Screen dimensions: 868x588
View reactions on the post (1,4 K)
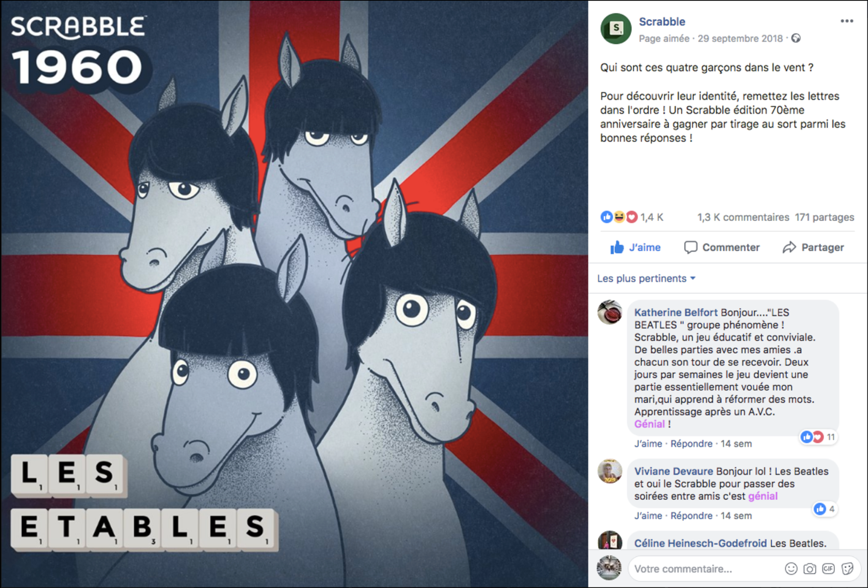pyautogui.click(x=632, y=217)
